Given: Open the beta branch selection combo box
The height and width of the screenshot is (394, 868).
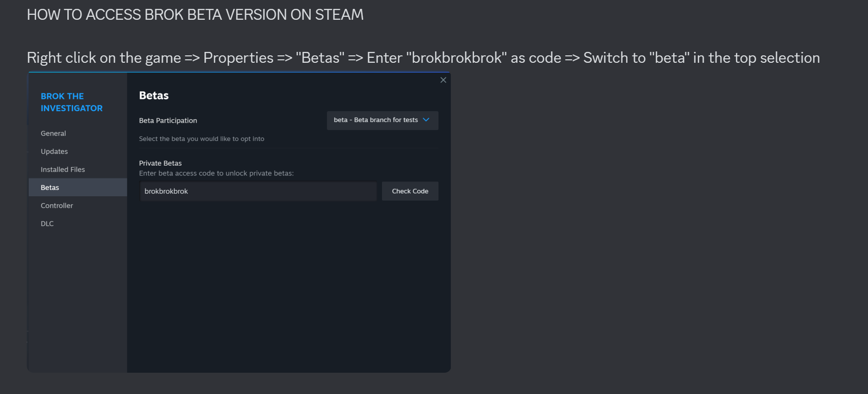Looking at the screenshot, I should click(383, 120).
